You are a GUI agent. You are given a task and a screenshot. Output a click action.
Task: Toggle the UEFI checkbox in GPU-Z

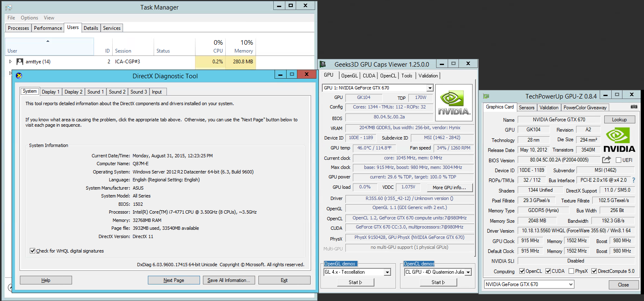click(x=618, y=160)
